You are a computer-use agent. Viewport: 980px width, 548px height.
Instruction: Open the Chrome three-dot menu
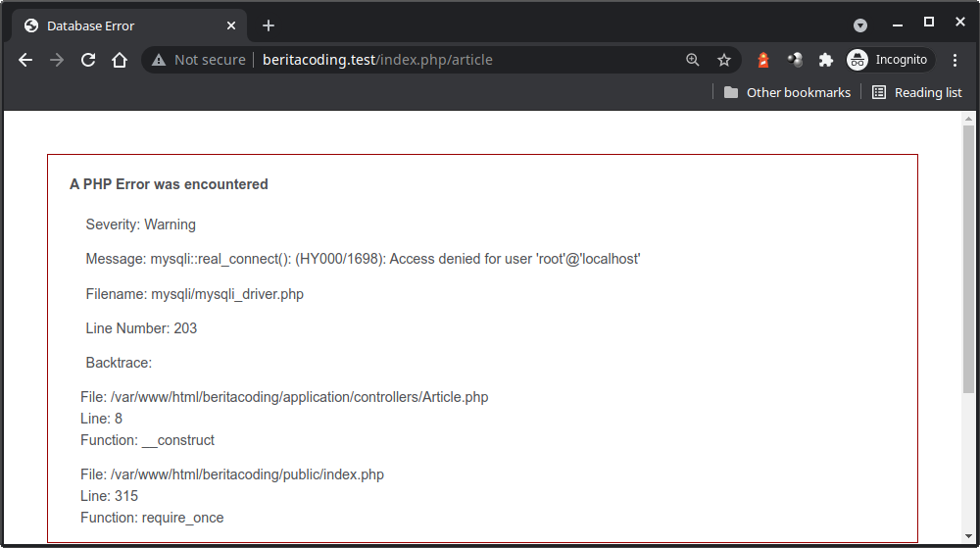tap(955, 60)
